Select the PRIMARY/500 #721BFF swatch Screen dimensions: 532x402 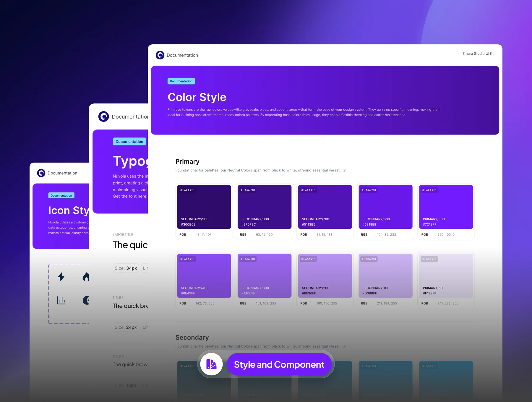446,207
